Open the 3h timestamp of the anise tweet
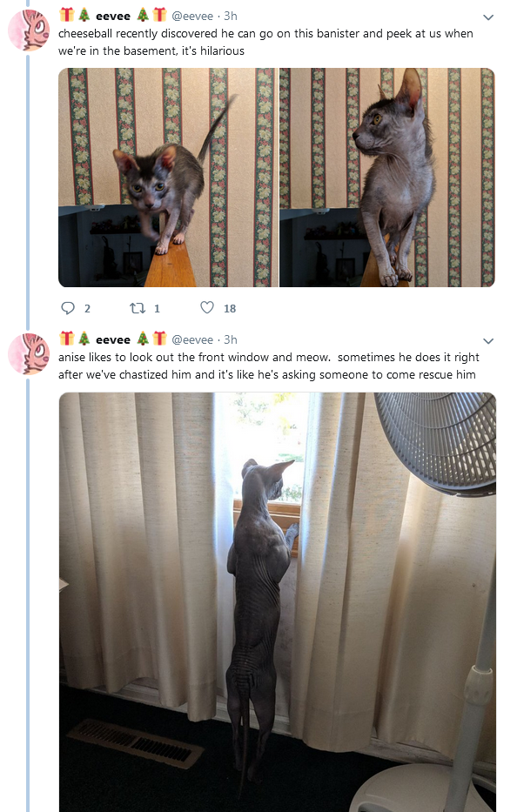The width and height of the screenshot is (517, 812). tap(231, 339)
